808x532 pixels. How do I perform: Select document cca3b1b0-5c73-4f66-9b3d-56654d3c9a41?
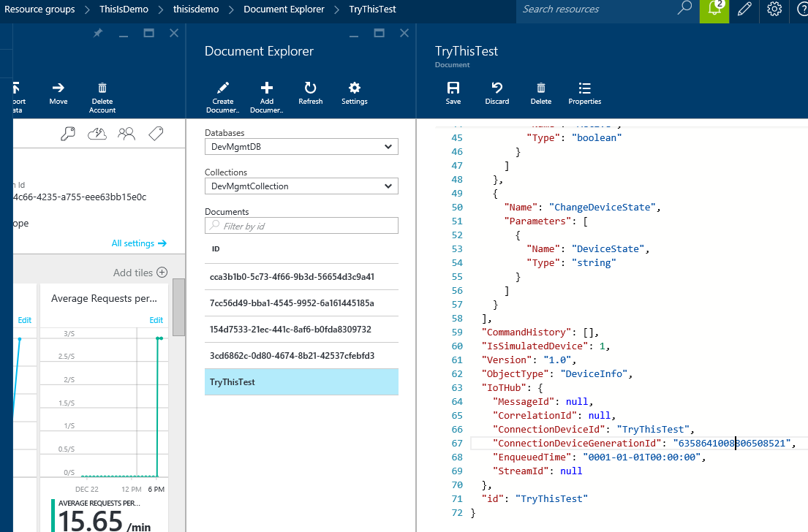[x=301, y=277]
